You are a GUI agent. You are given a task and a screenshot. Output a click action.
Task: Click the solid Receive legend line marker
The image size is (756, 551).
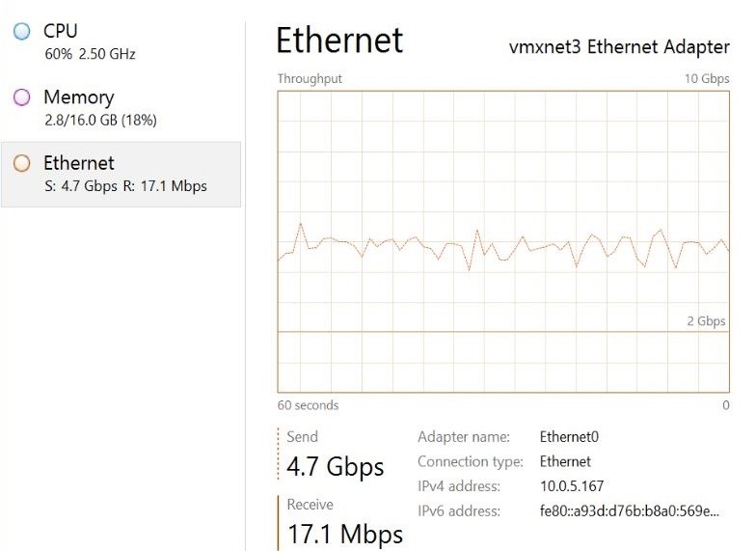278,521
